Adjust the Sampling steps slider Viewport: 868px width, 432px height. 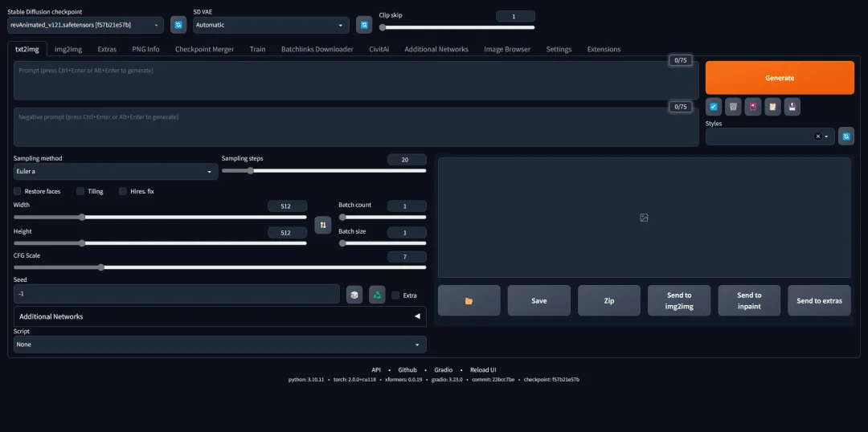[324, 171]
